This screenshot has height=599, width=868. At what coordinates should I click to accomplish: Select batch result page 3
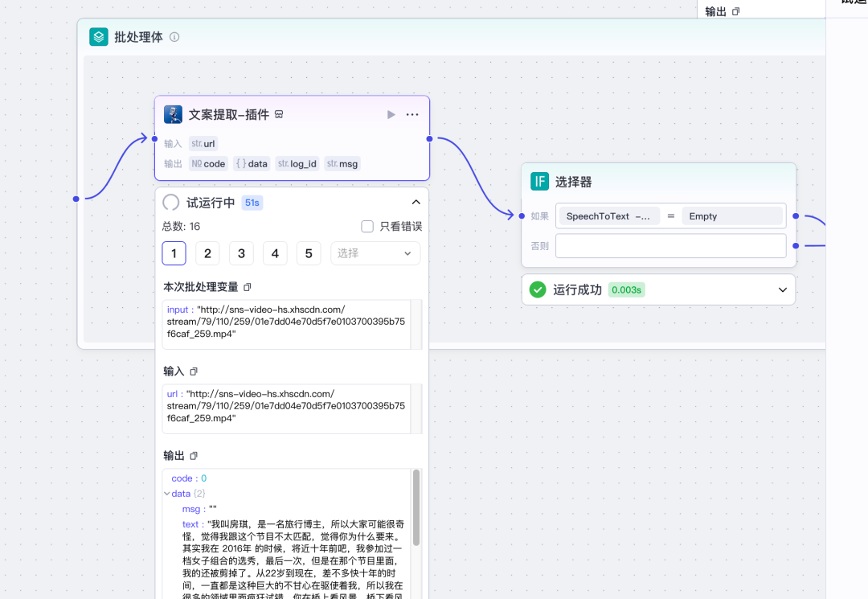[241, 253]
